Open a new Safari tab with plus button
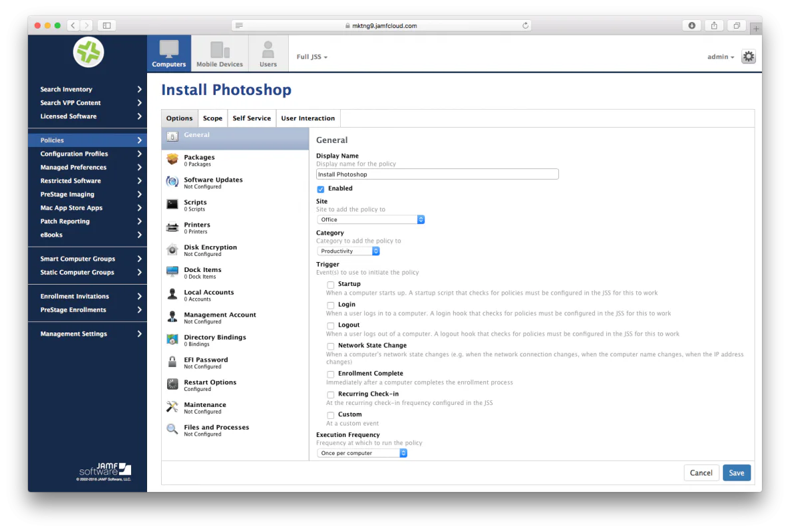790x532 pixels. tap(755, 29)
